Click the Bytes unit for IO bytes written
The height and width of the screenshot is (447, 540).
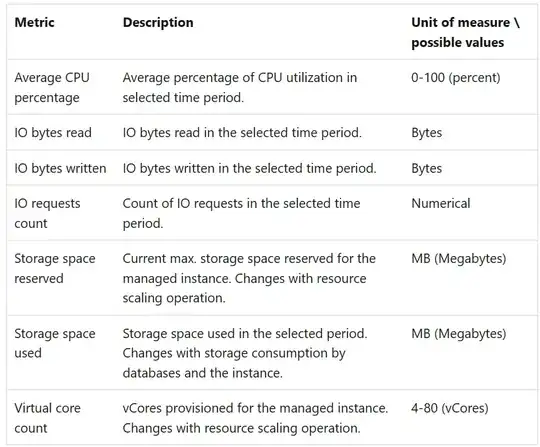tap(427, 169)
